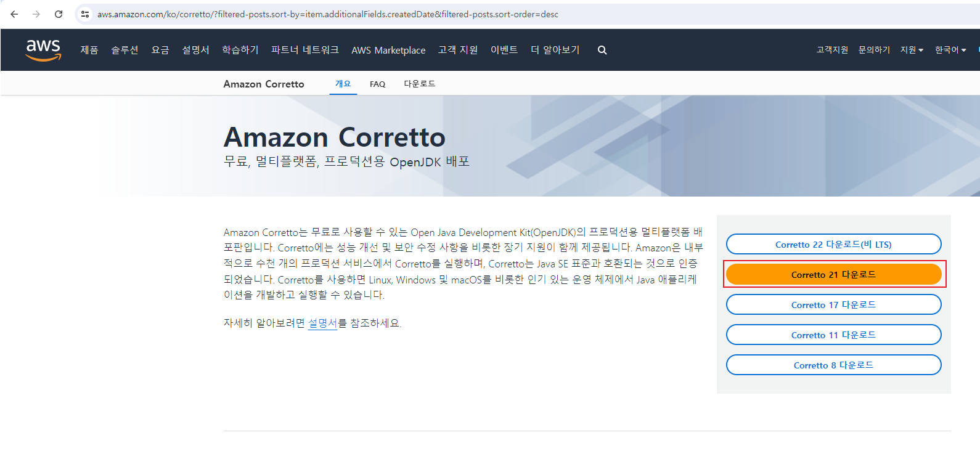
Task: Switch to the 다운로드 tab
Action: pos(419,84)
